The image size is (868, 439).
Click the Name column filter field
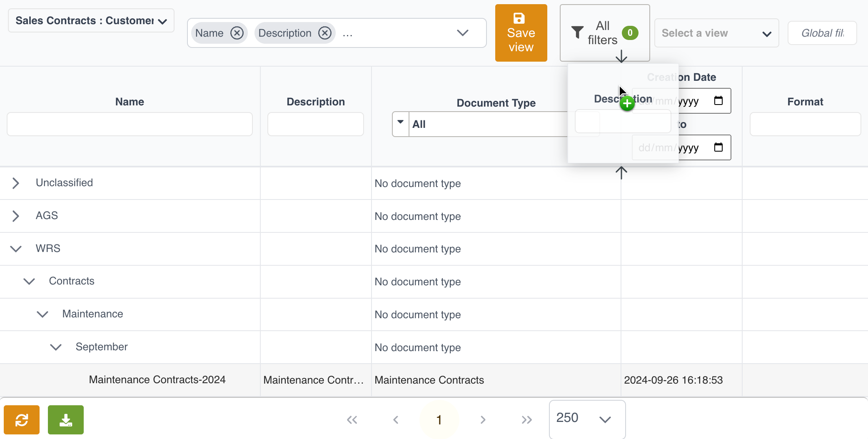tap(130, 124)
